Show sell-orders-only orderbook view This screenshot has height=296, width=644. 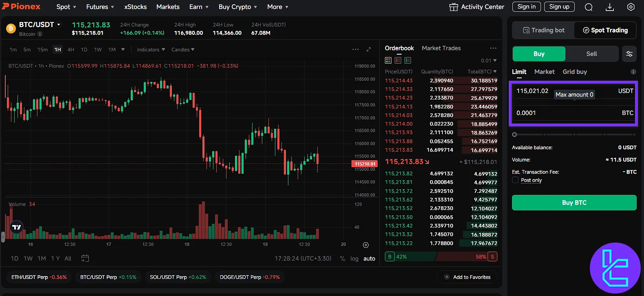coord(398,60)
